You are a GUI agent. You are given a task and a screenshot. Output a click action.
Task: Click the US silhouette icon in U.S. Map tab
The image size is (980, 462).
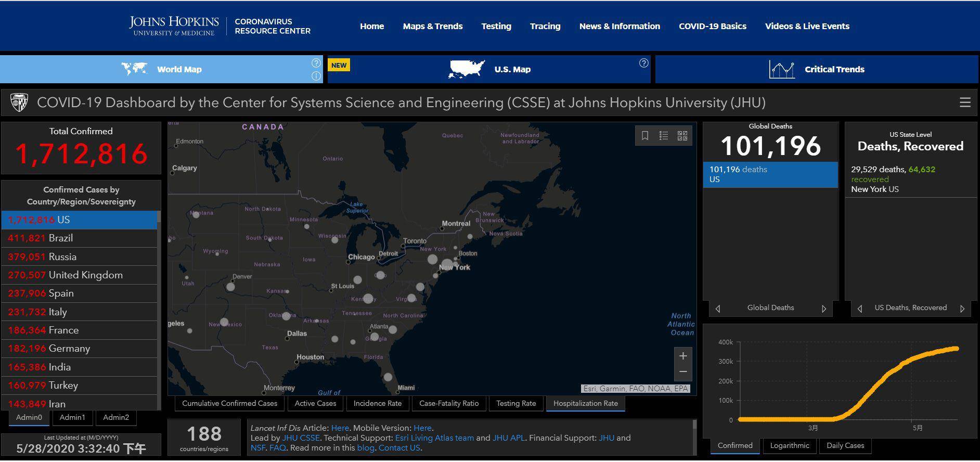click(467, 69)
